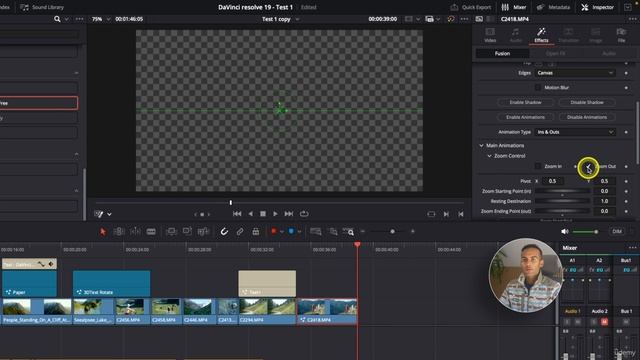Activate the Dynamic Trim Mode tool
Image resolution: width=640 pixels, height=360 pixels.
point(135,231)
